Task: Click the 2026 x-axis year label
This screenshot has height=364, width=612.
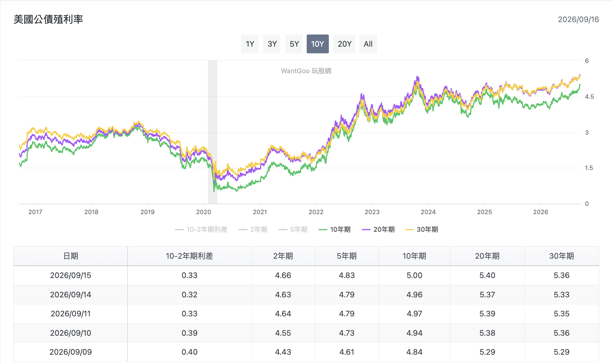Action: [540, 212]
